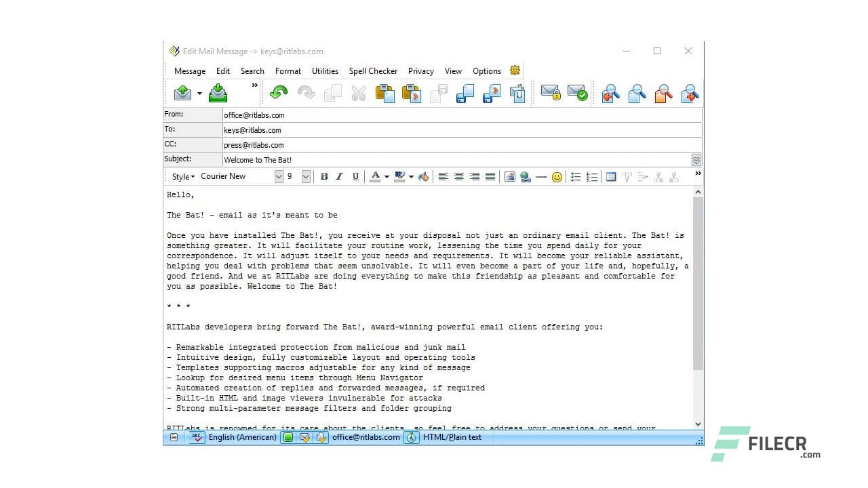868x488 pixels.
Task: Click the numbered list icon
Action: tap(592, 176)
